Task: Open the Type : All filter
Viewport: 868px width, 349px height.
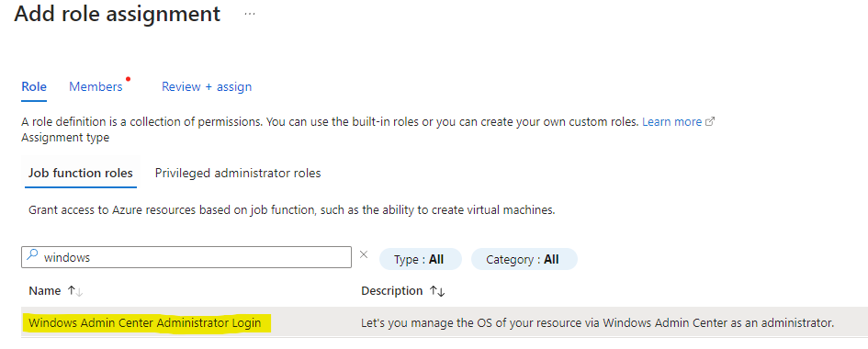Action: tap(420, 259)
